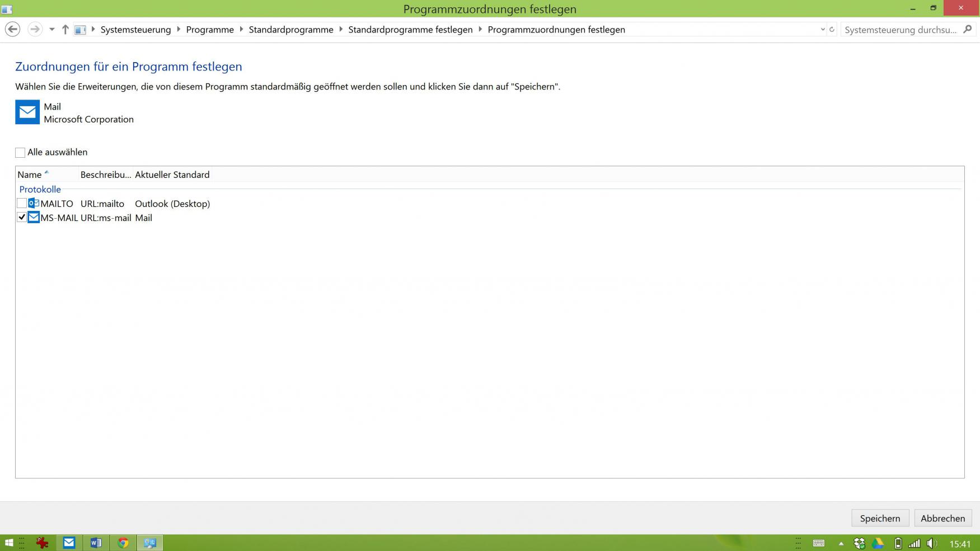Navigate to Standardprogramme festlegen breadcrumb

click(410, 30)
